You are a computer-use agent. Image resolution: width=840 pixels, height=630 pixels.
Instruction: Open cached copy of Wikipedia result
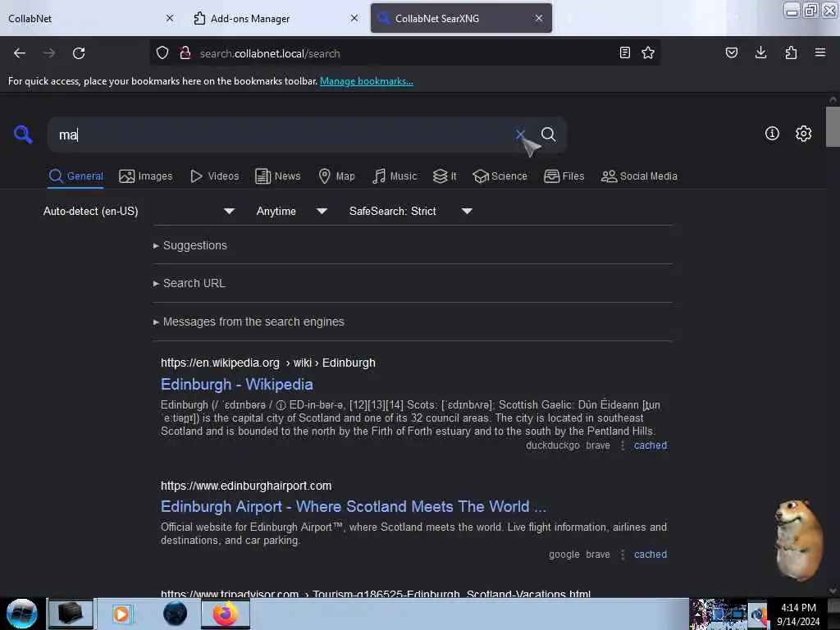[651, 445]
